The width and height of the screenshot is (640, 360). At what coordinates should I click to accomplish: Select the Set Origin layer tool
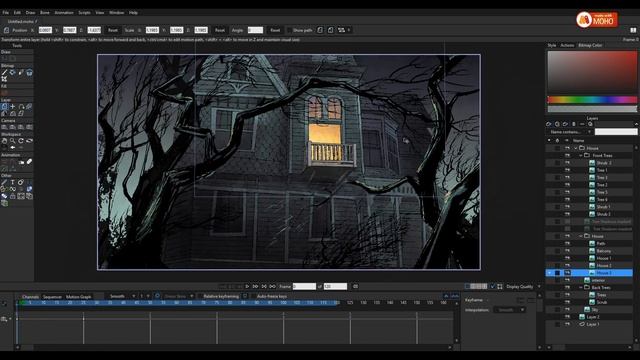pyautogui.click(x=13, y=107)
